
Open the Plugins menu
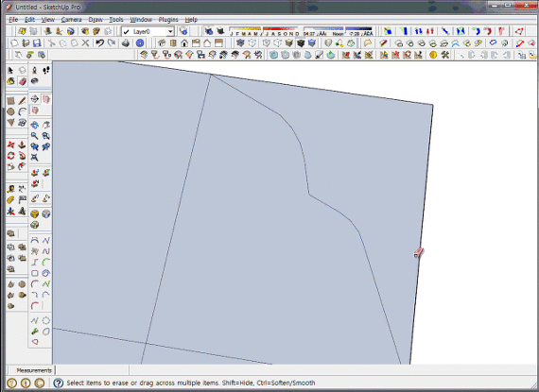click(168, 20)
